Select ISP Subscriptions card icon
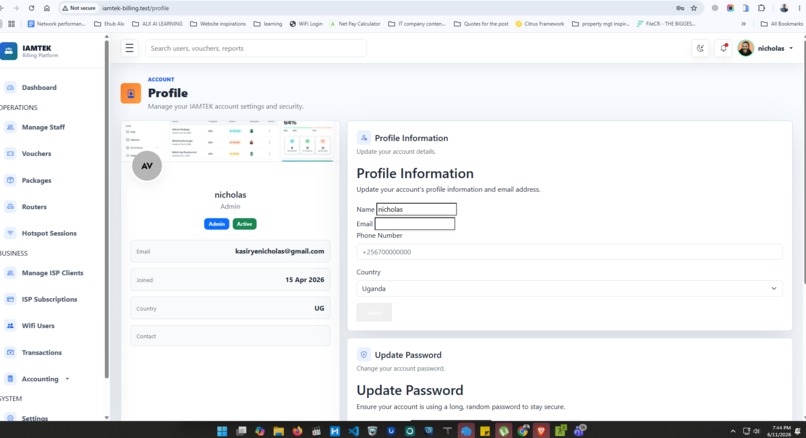 coord(10,299)
